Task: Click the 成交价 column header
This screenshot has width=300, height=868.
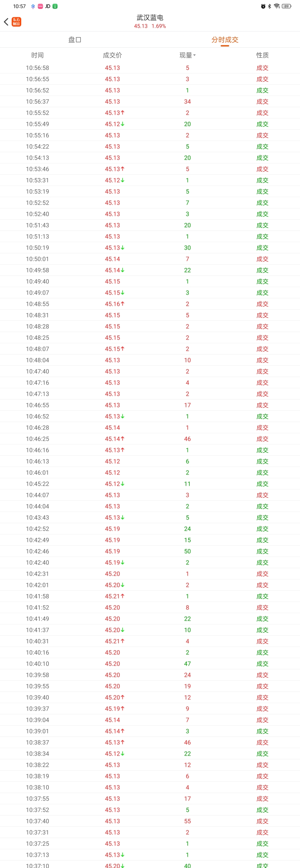Action: pyautogui.click(x=112, y=55)
